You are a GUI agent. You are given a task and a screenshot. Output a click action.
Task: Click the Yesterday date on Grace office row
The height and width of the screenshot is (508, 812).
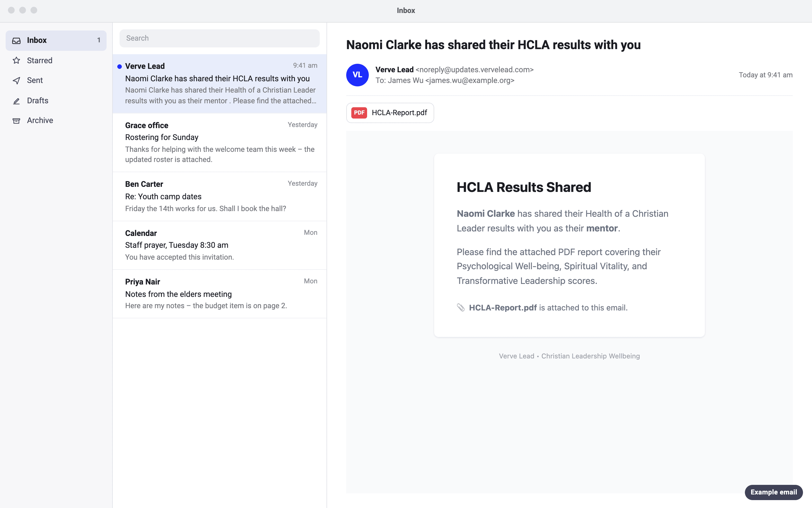point(302,125)
